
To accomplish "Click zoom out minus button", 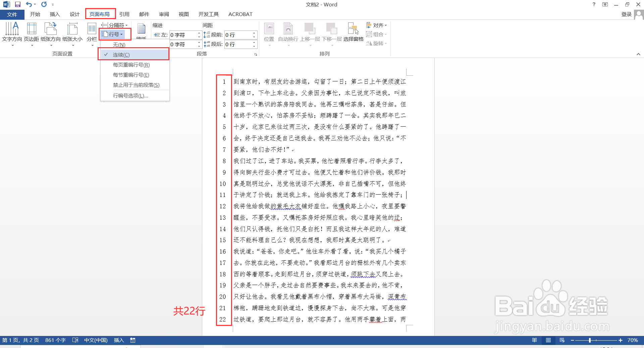I will click(572, 340).
